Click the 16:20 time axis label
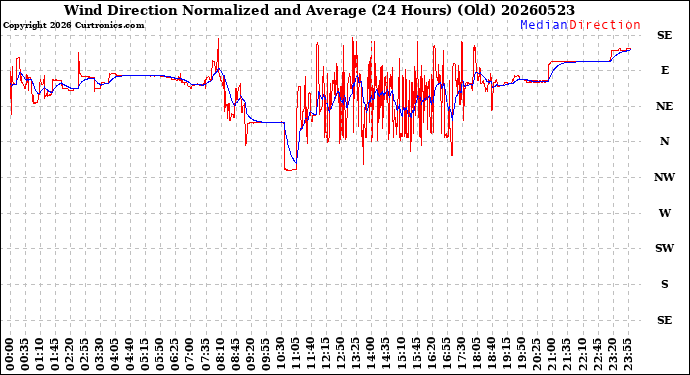 tap(431, 354)
